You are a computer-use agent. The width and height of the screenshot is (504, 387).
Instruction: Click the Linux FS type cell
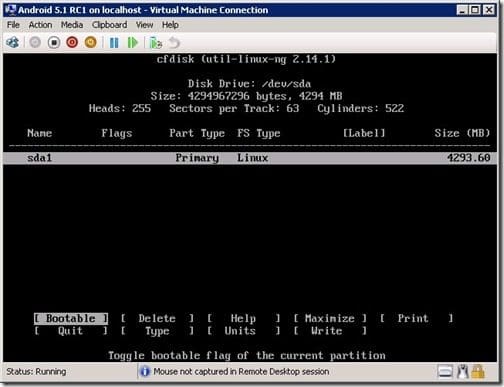click(252, 158)
